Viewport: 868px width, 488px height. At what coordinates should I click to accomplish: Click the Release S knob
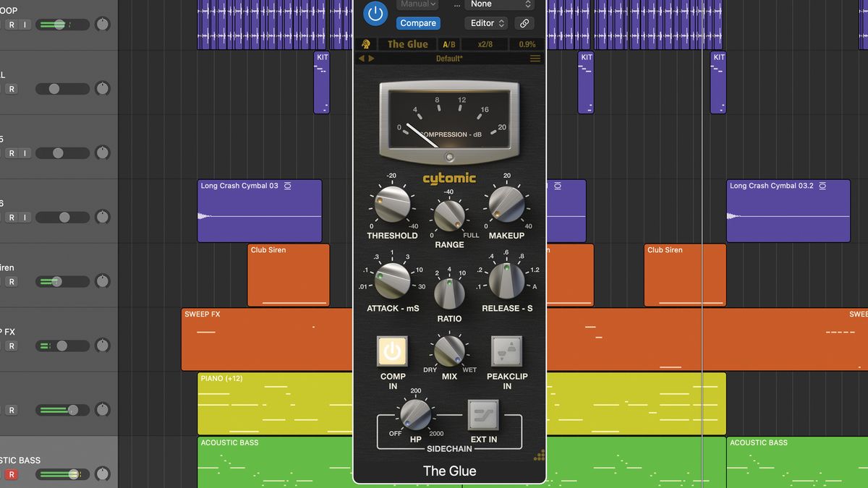506,281
